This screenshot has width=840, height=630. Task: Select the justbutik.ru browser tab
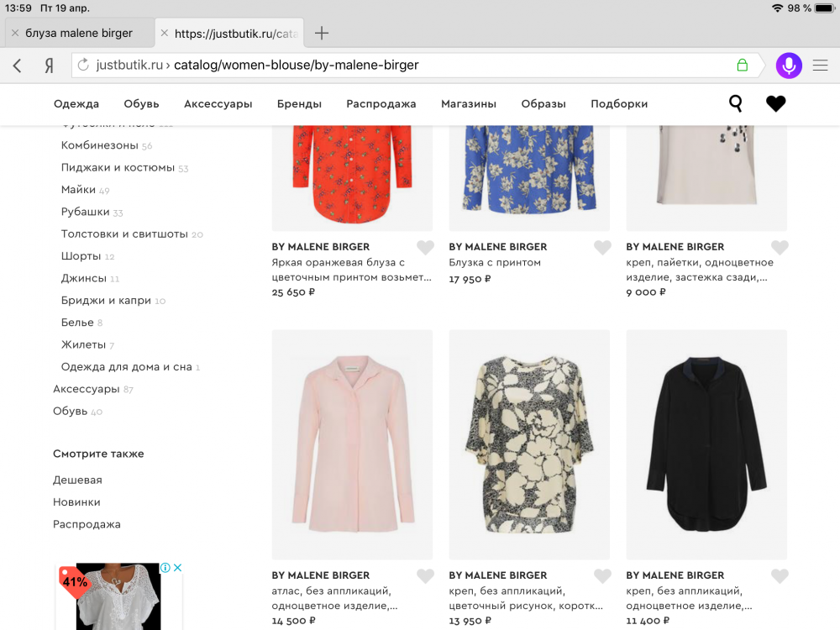point(229,34)
